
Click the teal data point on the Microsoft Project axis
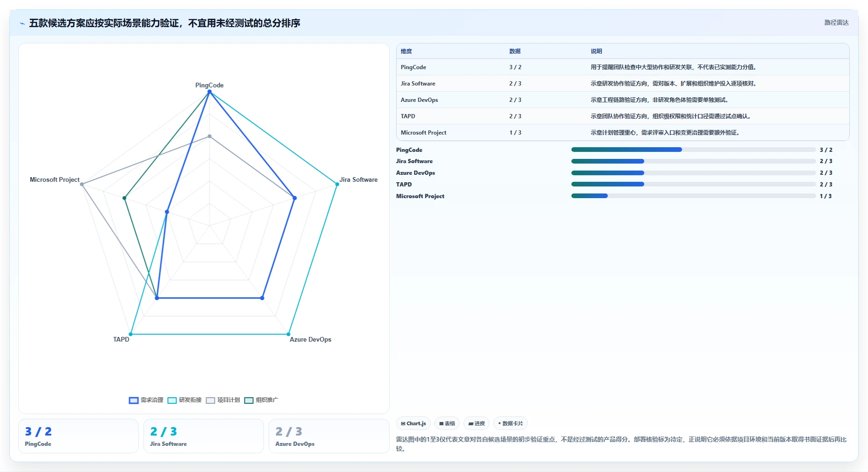(124, 198)
